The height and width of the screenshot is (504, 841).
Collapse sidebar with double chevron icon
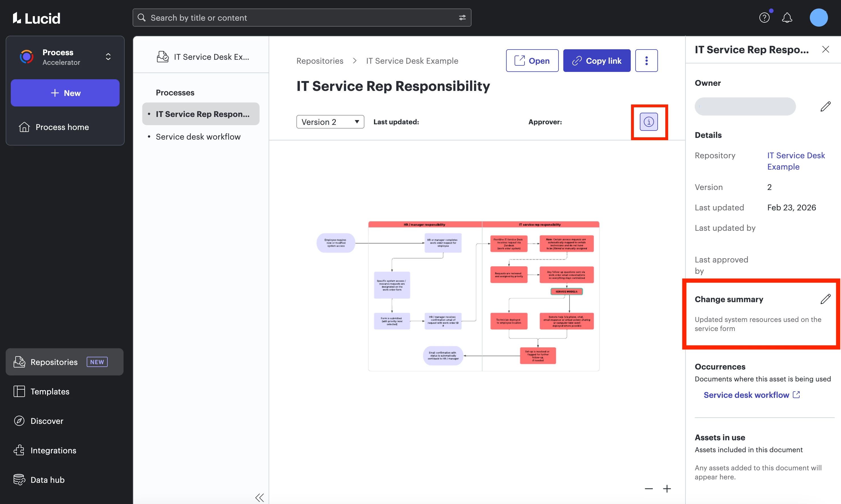tap(259, 497)
